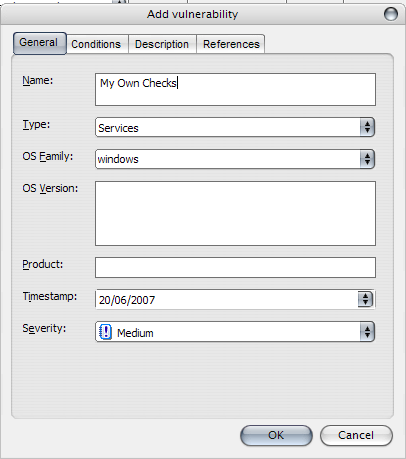Select the Services type combo box
Viewport: 406px width, 459px height.
point(235,127)
